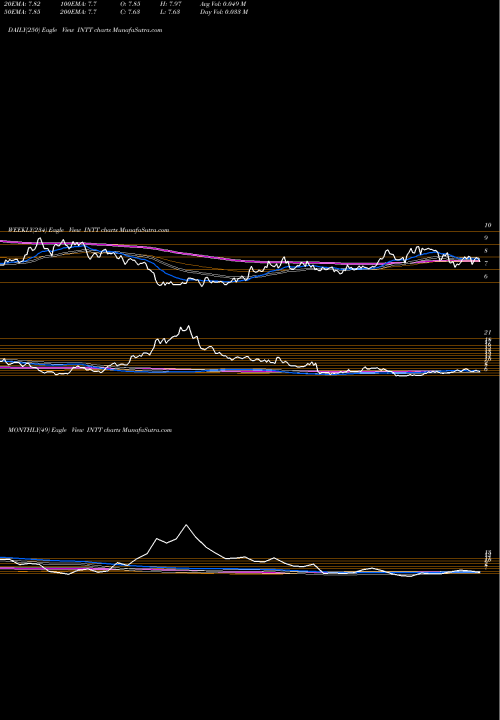The width and height of the screenshot is (500, 720).
Task: Click axis label 9 on weekly chart
Action: click(486, 238)
